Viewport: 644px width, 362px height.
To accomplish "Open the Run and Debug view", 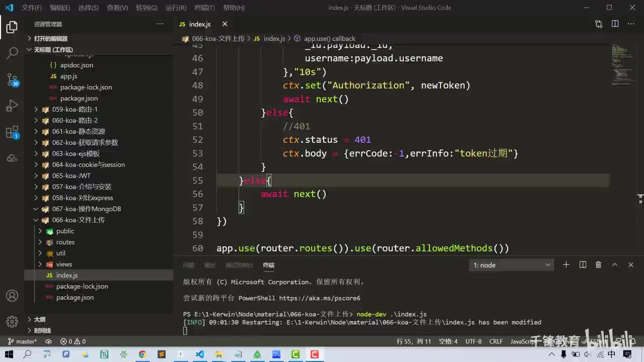I will (x=12, y=106).
